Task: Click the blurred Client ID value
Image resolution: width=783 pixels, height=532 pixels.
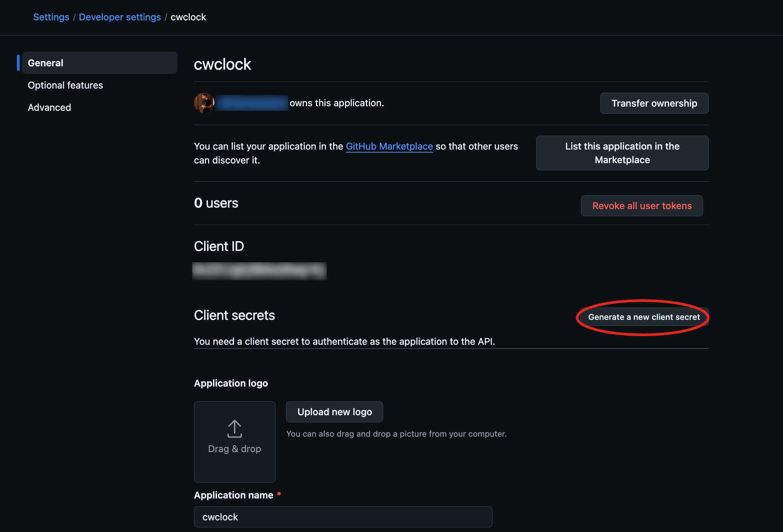Action: tap(259, 271)
